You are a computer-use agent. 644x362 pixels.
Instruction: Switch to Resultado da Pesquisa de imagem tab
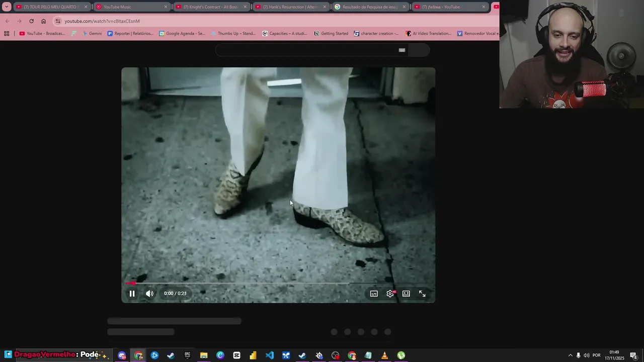tap(370, 7)
